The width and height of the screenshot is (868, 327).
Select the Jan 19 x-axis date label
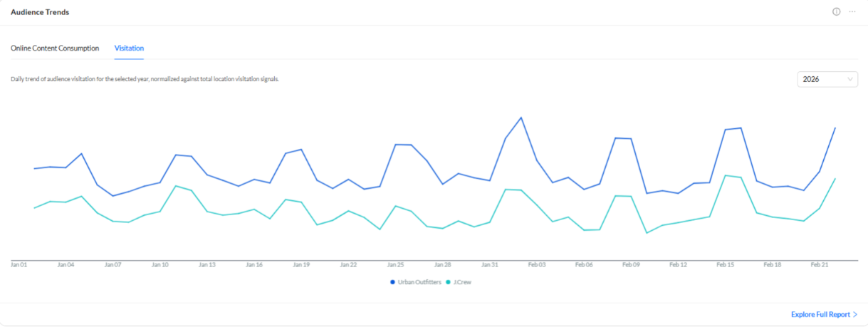[301, 265]
